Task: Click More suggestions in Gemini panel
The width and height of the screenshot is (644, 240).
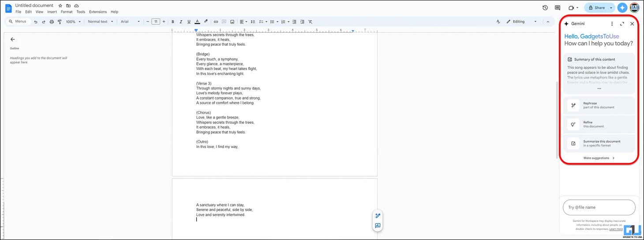Action: coord(599,158)
